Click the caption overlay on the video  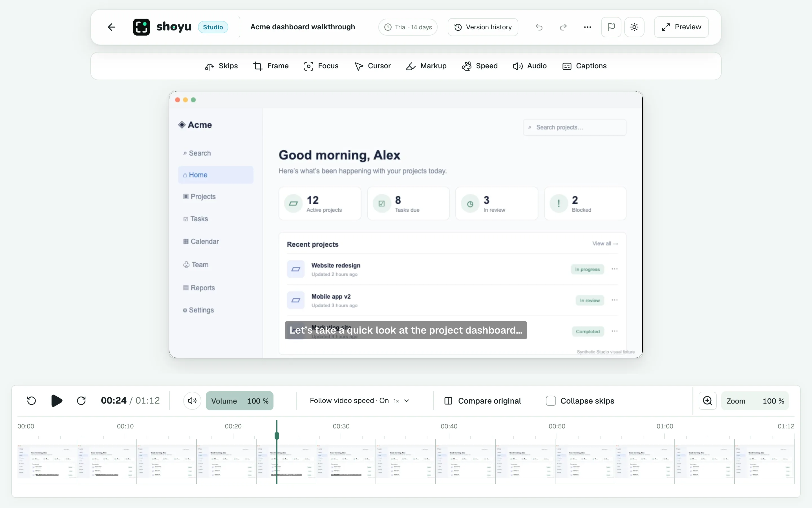pos(406,330)
